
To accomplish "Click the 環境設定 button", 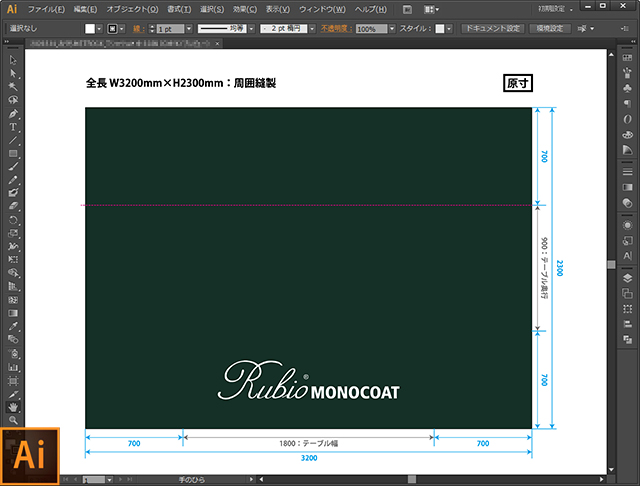I will tap(548, 29).
